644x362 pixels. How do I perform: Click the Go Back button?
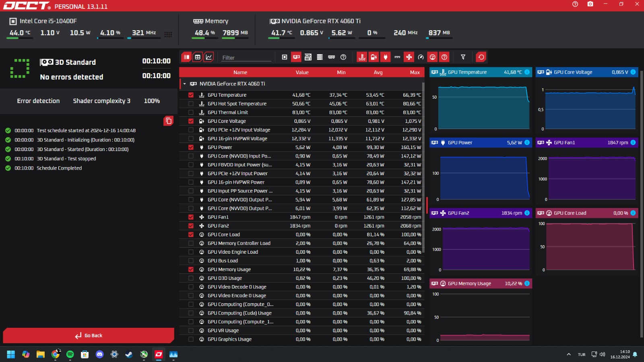pyautogui.click(x=89, y=335)
